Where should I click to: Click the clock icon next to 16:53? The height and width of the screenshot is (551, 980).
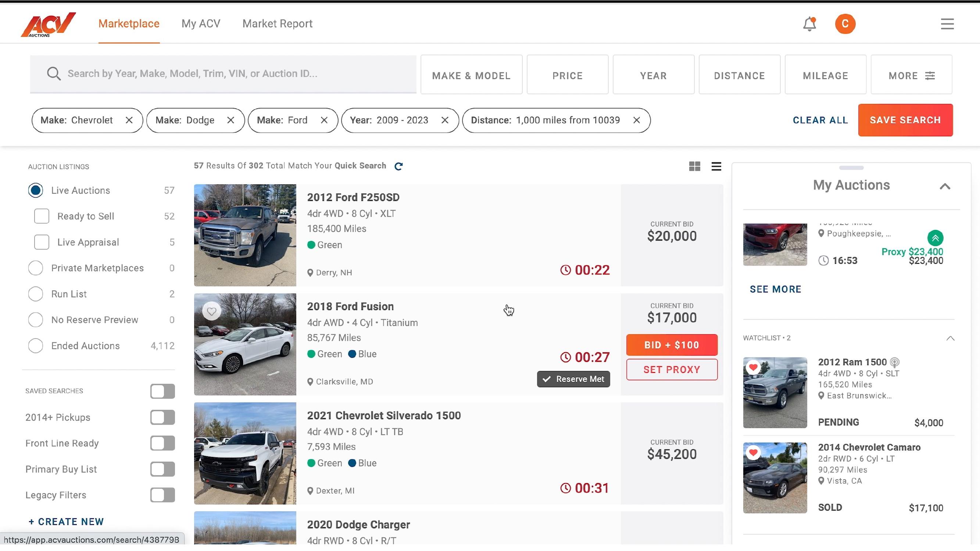823,260
